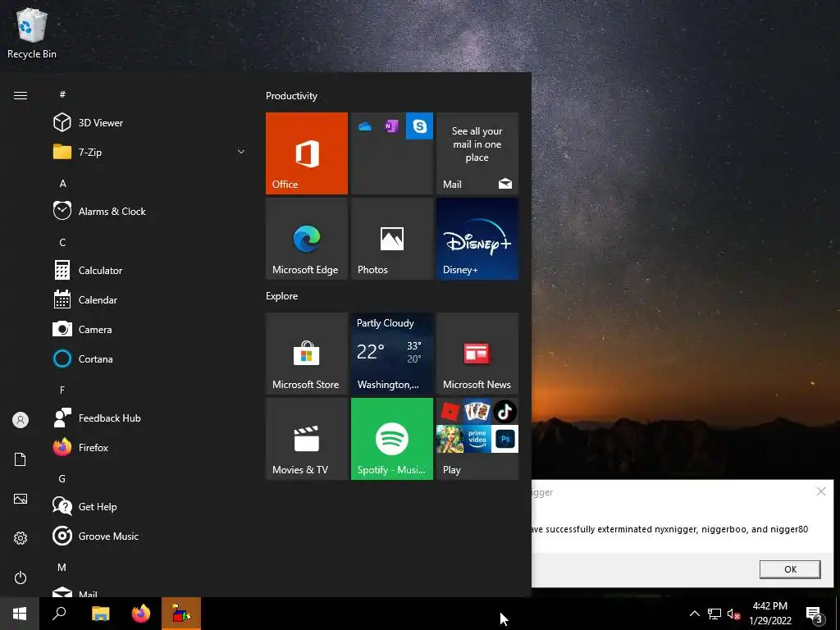Screen dimensions: 840x630
Task: Click the Productivity group heading
Action: point(291,96)
